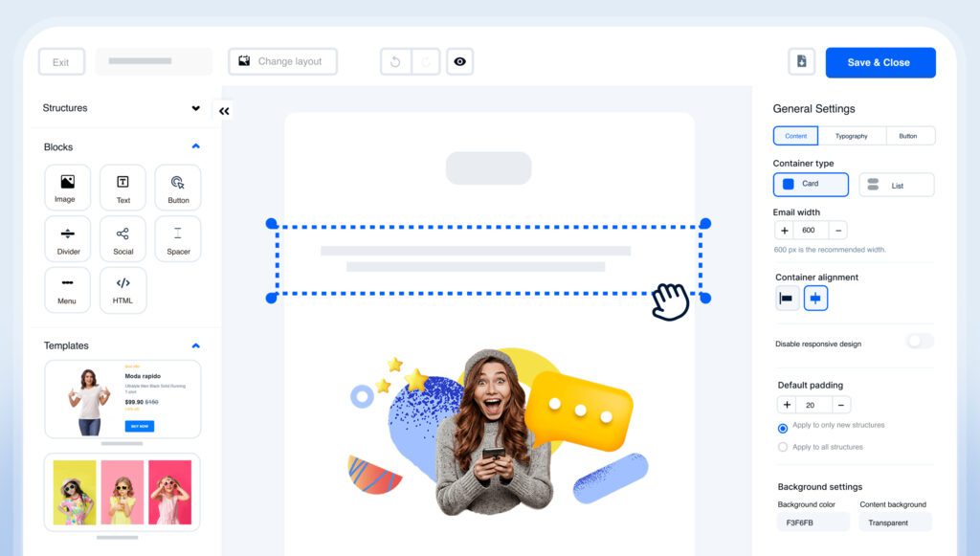Collapse the Templates section

pyautogui.click(x=195, y=345)
